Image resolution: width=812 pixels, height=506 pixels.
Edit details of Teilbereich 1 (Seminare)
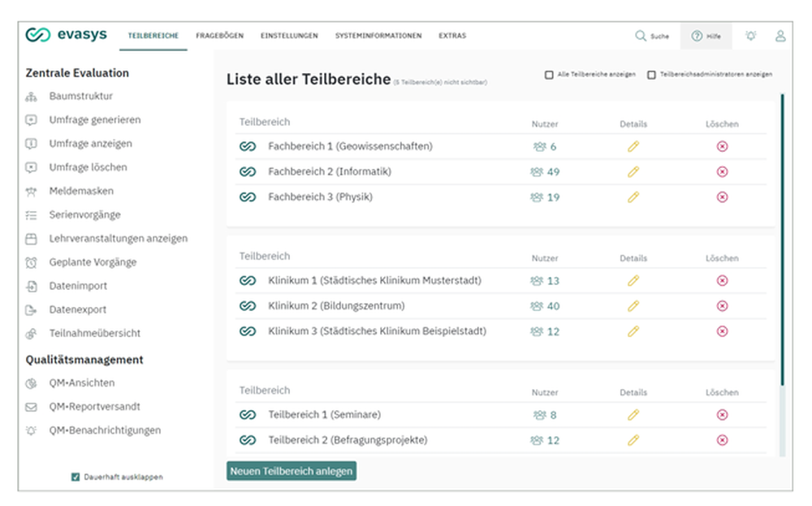(x=633, y=415)
